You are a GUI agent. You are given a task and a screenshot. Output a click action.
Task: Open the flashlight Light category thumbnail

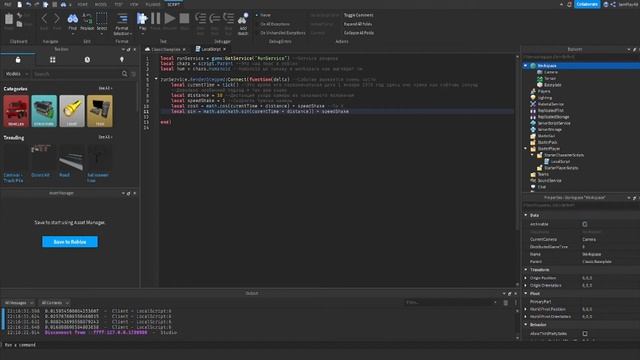(x=72, y=111)
